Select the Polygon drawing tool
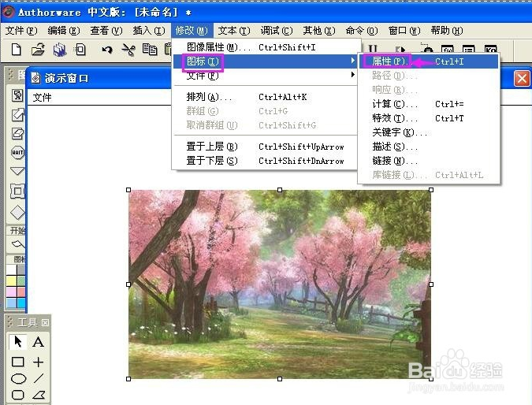532x405 pixels. [39, 395]
